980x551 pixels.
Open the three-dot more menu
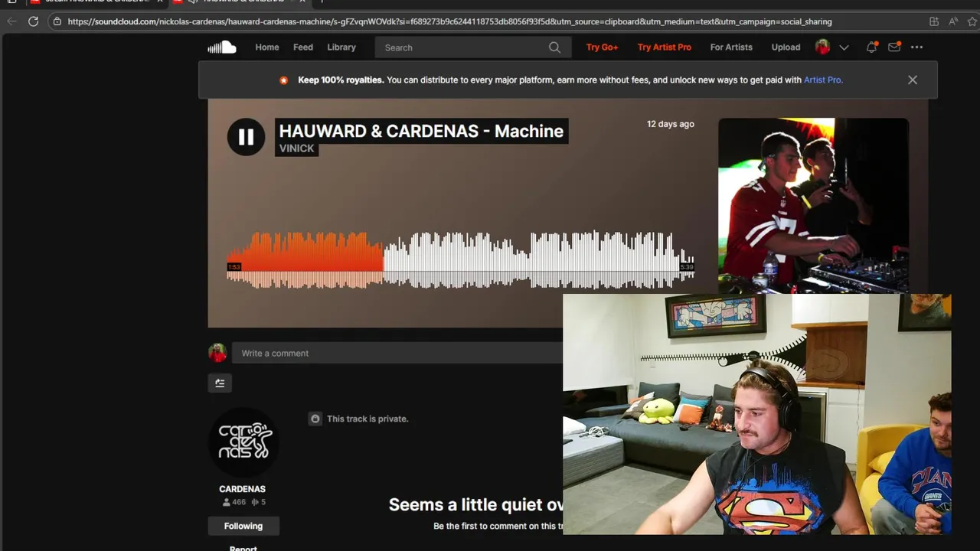(917, 47)
